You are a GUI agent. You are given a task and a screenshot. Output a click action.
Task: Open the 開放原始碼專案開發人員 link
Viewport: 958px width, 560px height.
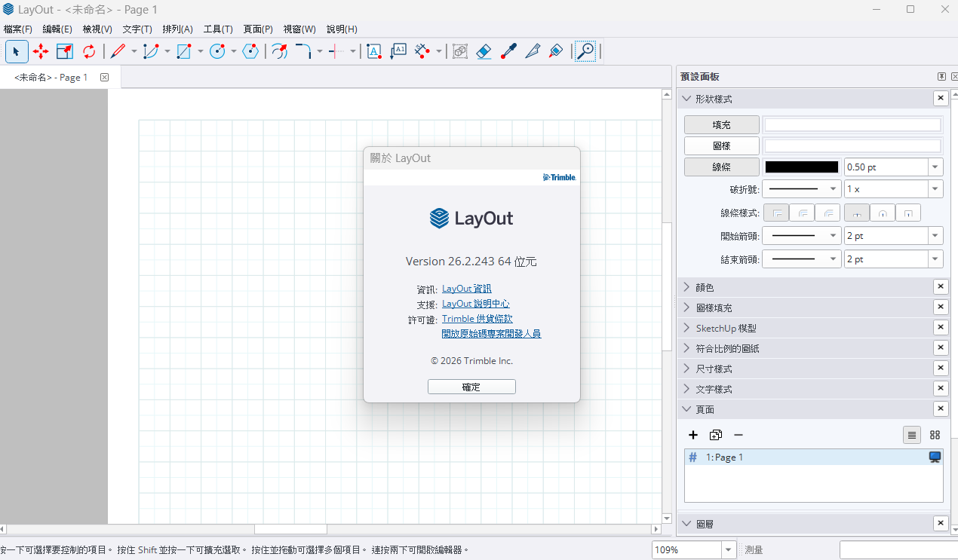pyautogui.click(x=491, y=334)
